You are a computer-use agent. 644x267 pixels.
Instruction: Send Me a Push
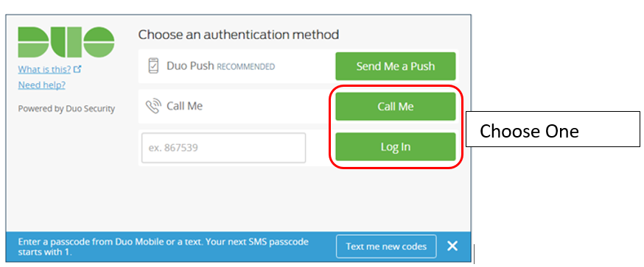click(396, 66)
